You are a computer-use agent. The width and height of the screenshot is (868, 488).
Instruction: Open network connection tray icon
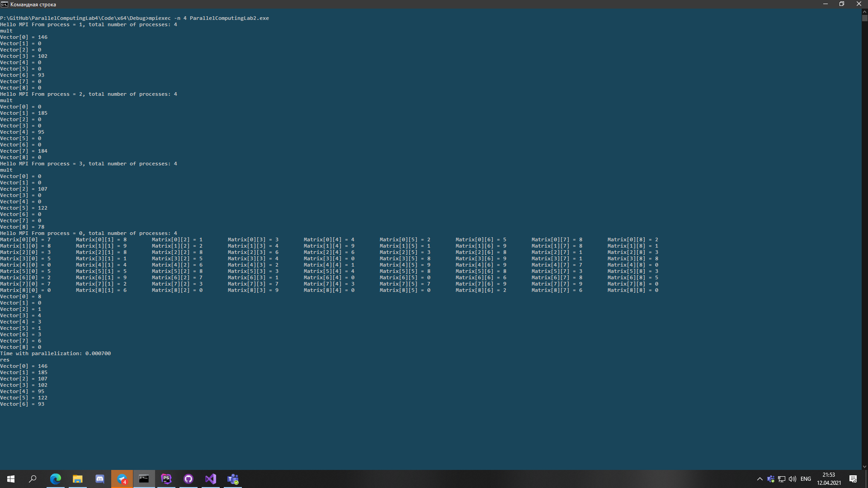point(782,479)
